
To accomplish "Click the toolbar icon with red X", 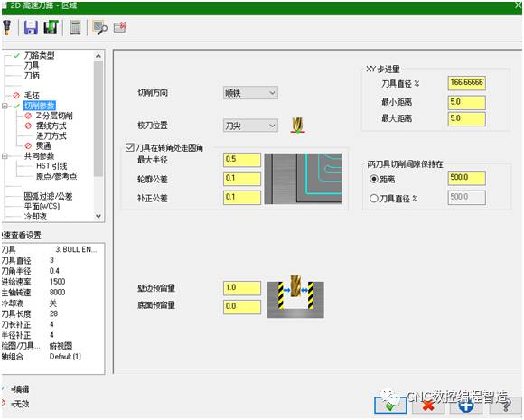I will point(120,27).
